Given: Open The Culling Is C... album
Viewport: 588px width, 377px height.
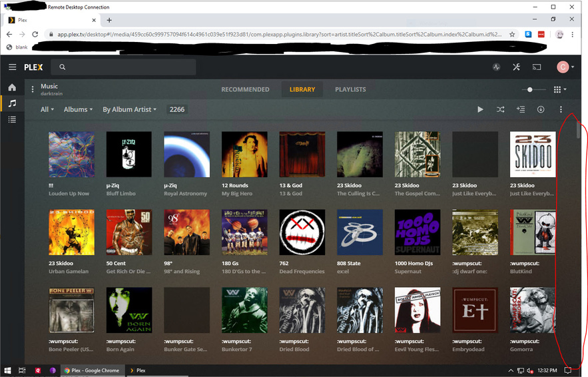Looking at the screenshot, I should (358, 194).
